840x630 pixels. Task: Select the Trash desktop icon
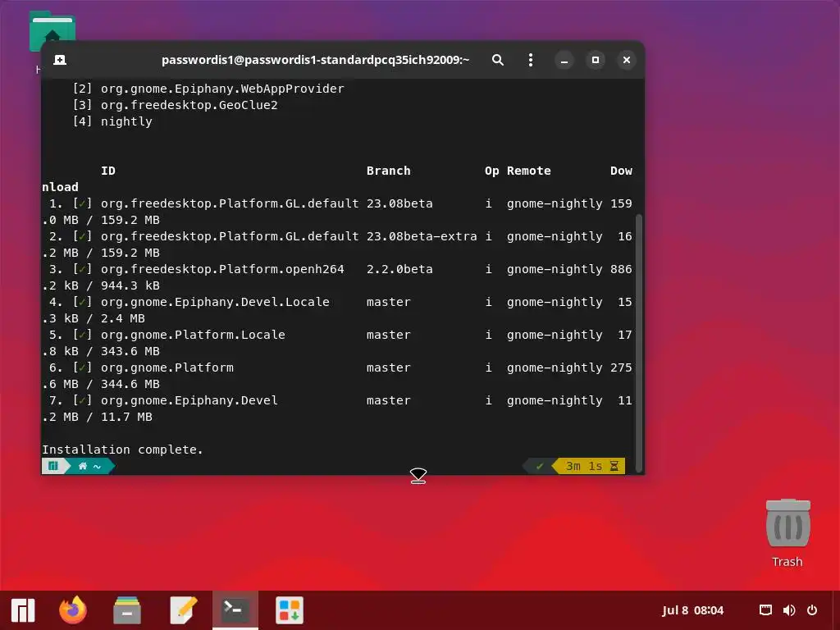click(x=787, y=533)
